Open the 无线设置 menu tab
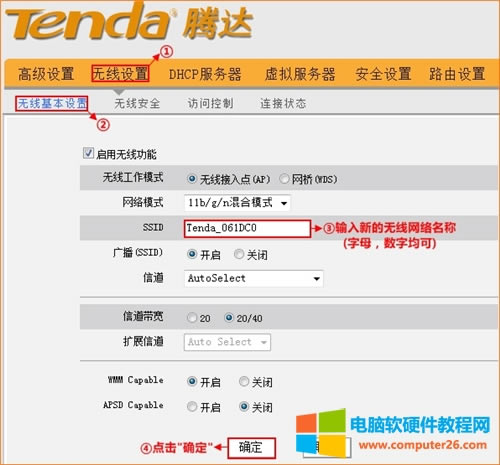 click(120, 74)
